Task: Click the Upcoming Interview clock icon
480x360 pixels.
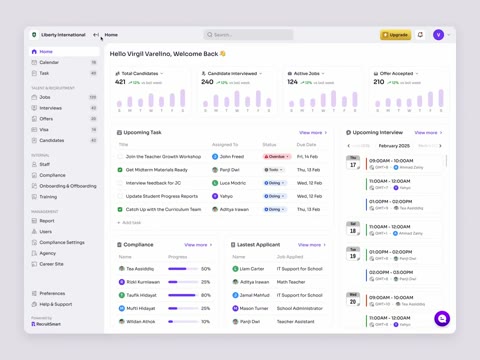Action: (348, 132)
